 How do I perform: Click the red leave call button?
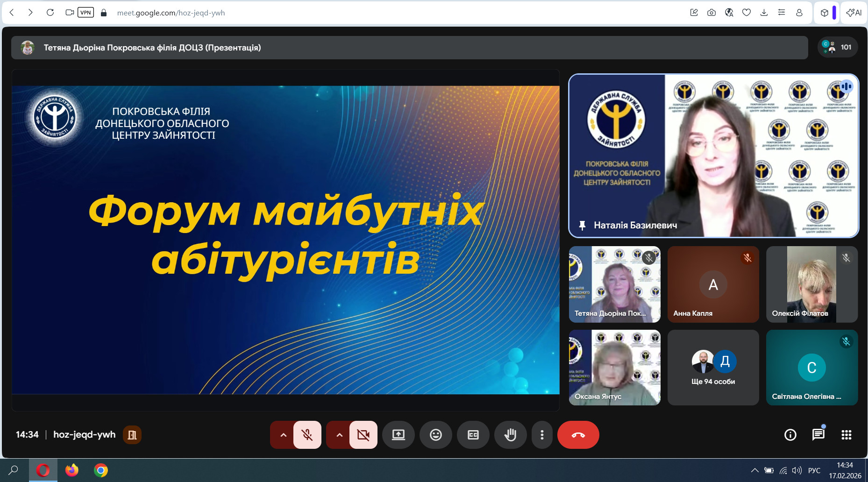[x=578, y=435]
